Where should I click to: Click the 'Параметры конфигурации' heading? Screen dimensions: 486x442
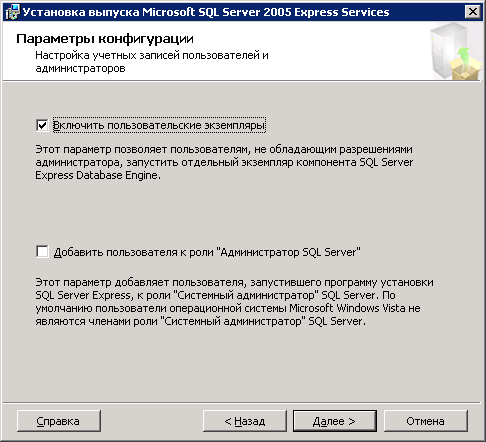(x=105, y=39)
